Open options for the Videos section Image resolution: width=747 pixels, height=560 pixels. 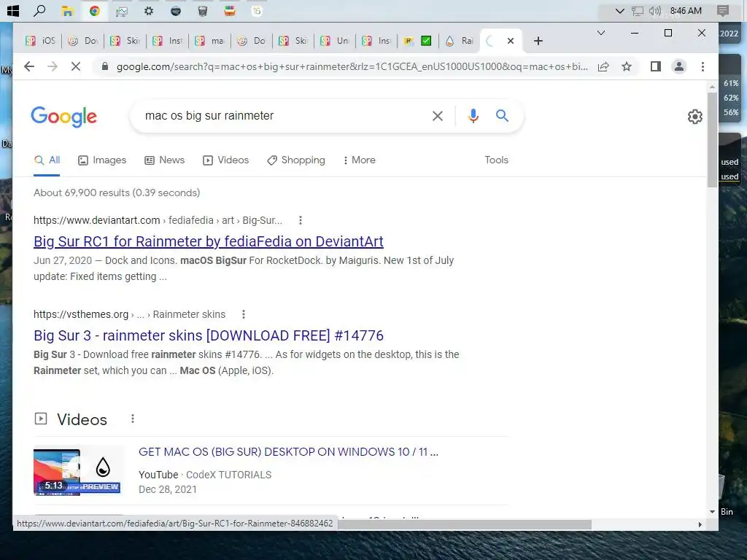tap(133, 419)
